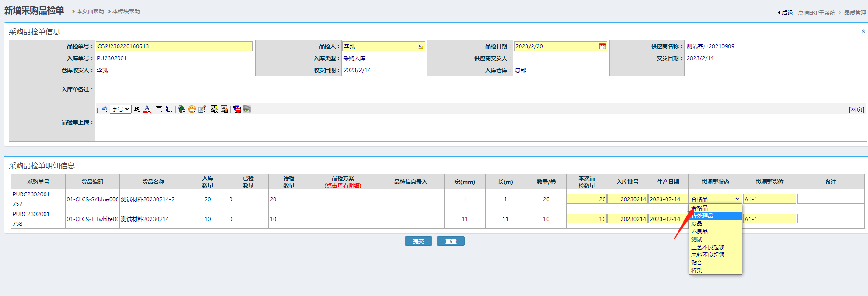868x296 pixels.
Task: Collapse the 采购品检单信息 section
Action: click(863, 32)
